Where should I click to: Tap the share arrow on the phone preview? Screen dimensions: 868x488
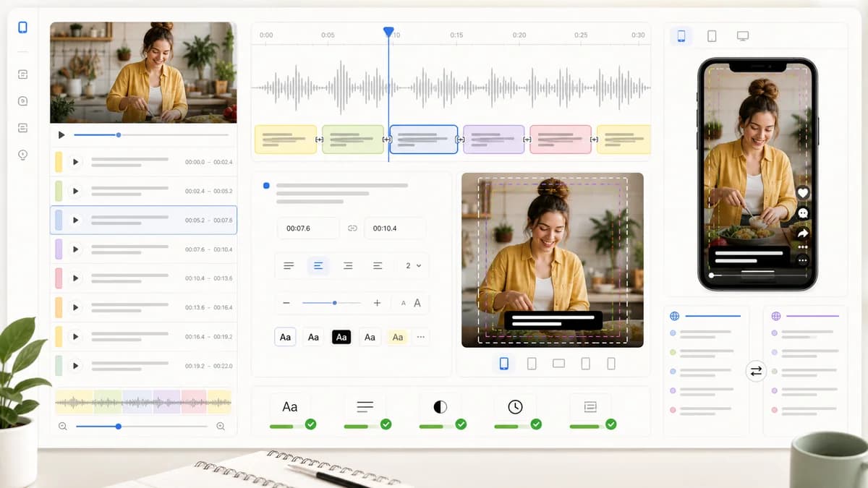click(x=802, y=234)
